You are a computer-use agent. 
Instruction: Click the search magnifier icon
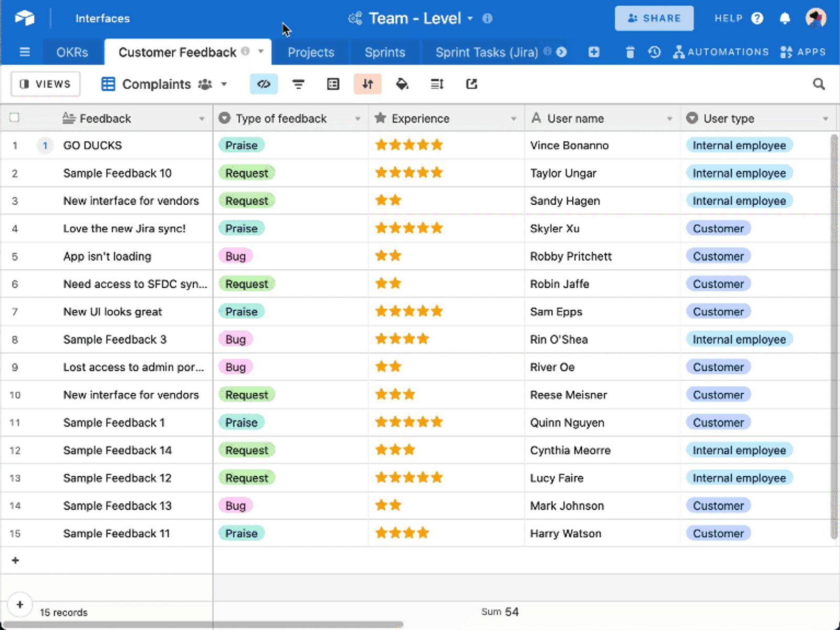(x=818, y=84)
